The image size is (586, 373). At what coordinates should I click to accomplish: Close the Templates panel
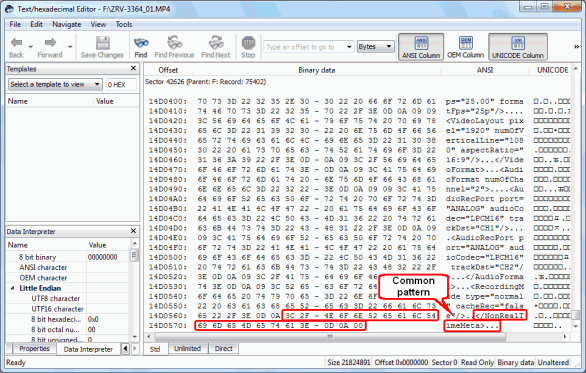tap(133, 68)
